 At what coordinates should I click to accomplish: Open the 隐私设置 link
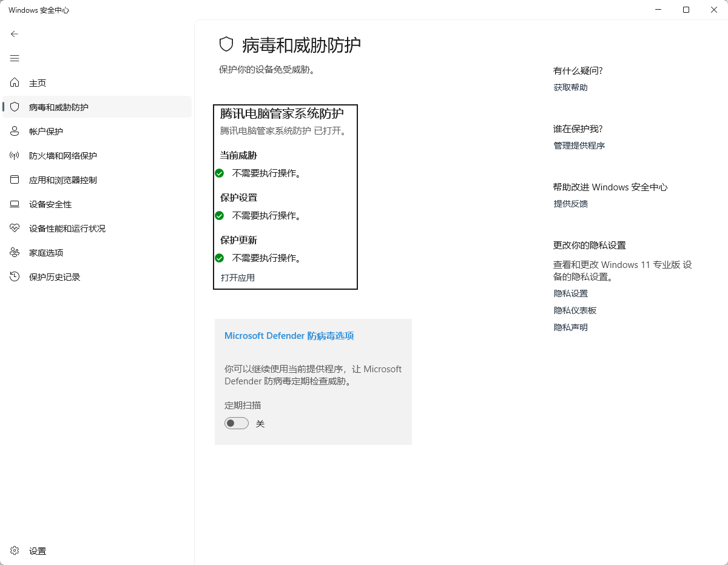tap(570, 293)
